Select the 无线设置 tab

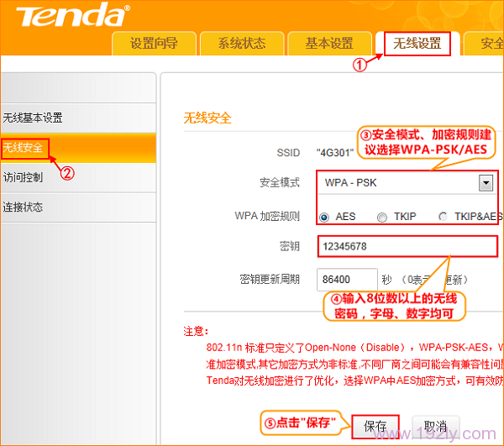pyautogui.click(x=417, y=44)
